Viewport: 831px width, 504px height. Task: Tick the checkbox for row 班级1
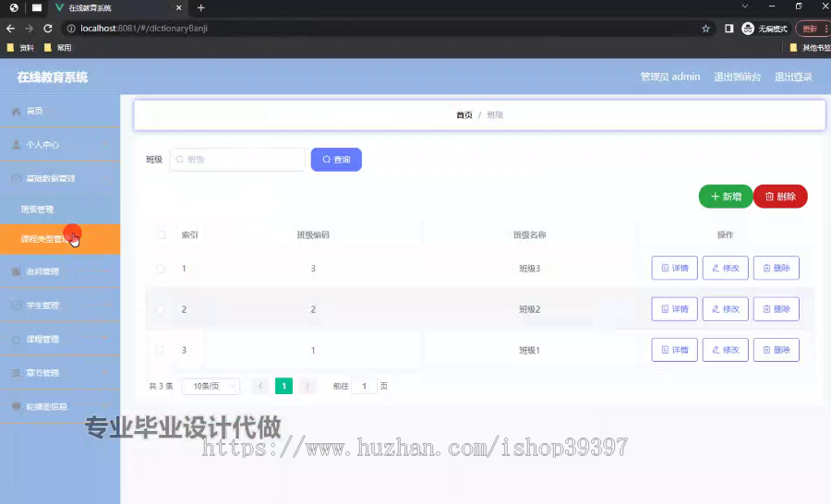[160, 350]
